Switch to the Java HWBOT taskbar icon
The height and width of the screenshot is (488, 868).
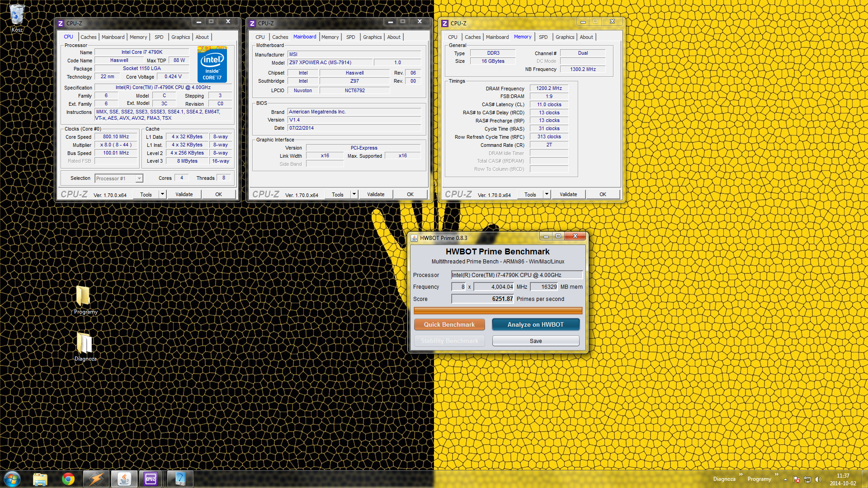[124, 479]
